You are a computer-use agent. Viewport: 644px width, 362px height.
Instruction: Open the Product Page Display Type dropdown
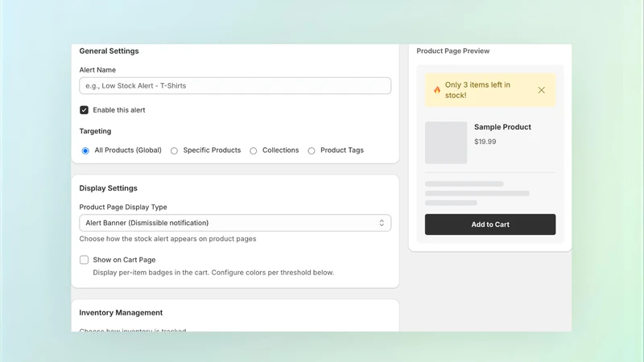point(235,223)
